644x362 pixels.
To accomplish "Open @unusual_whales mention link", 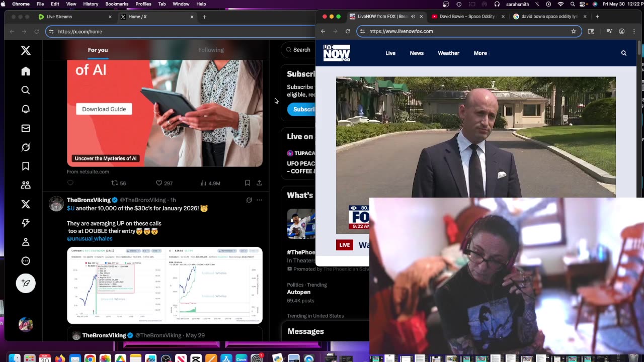I will point(90,239).
